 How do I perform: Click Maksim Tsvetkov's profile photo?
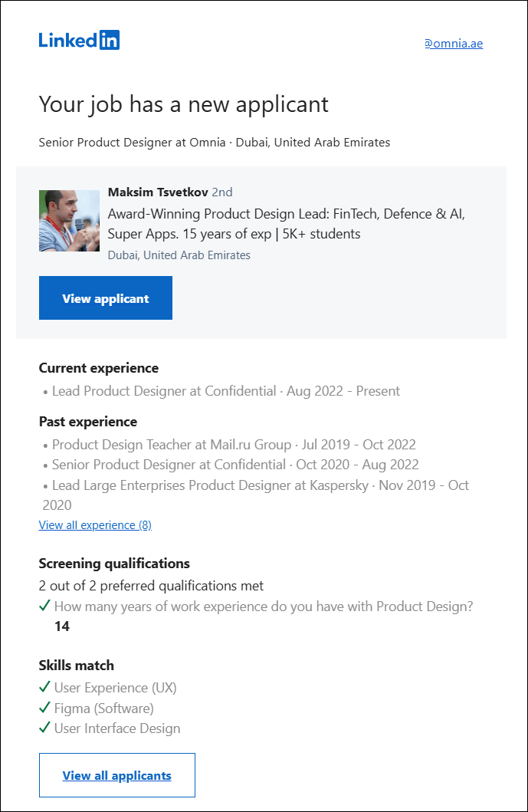[x=69, y=221]
